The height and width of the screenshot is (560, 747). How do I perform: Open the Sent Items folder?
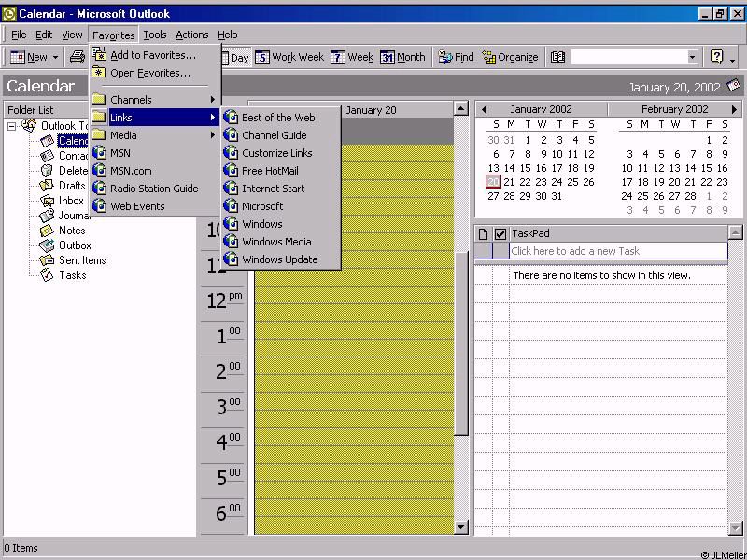[x=82, y=260]
